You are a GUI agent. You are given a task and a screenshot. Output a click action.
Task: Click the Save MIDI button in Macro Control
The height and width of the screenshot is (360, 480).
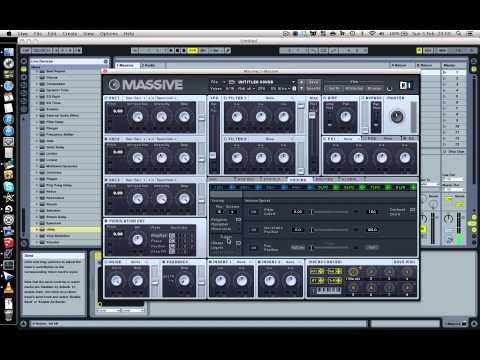pos(404,262)
